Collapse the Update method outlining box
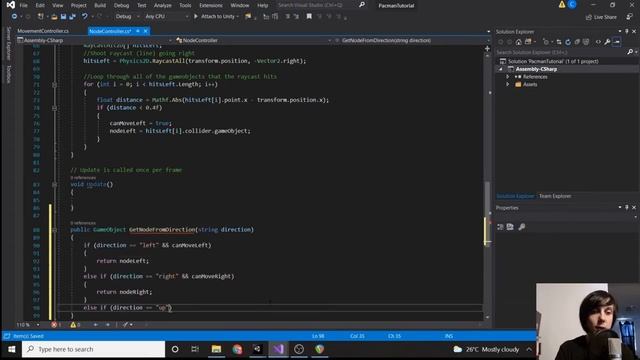The height and width of the screenshot is (360, 640). click(54, 184)
